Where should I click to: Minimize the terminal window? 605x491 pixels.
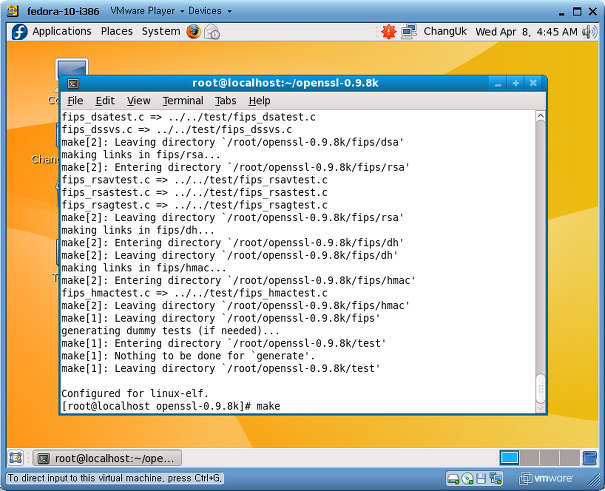tap(498, 83)
